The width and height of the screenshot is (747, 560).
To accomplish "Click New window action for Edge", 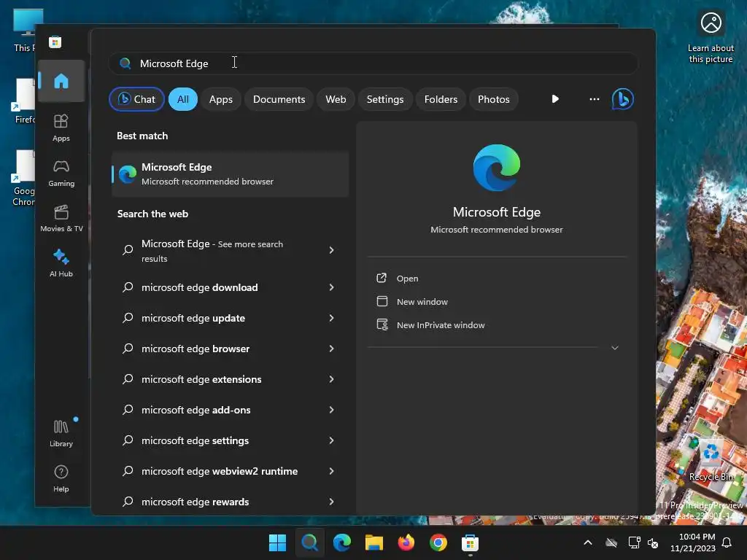I will (422, 301).
